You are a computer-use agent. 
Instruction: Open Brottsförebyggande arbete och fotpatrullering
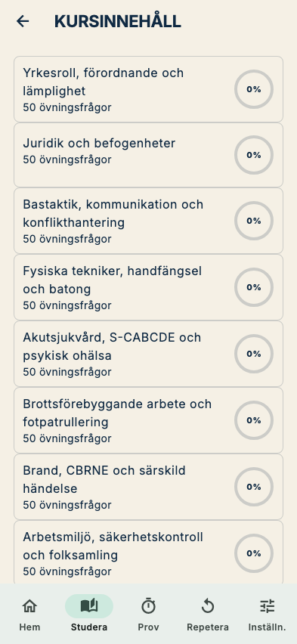[148, 420]
